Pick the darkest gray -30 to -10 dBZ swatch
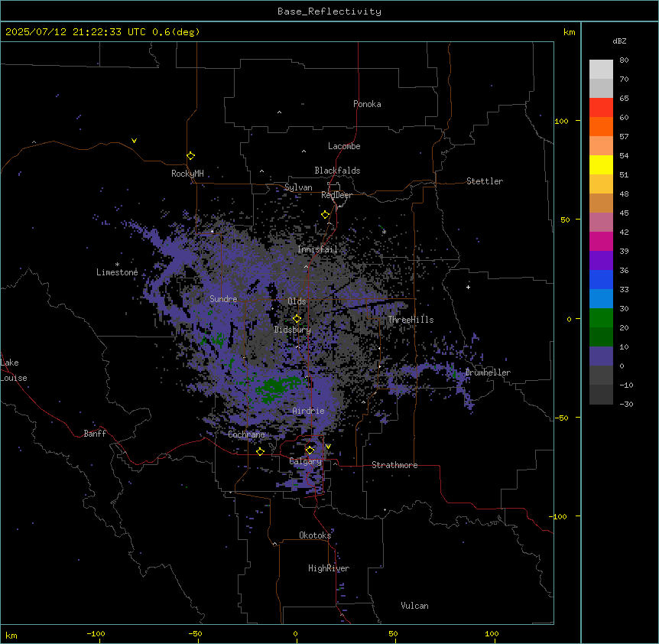 coord(601,395)
